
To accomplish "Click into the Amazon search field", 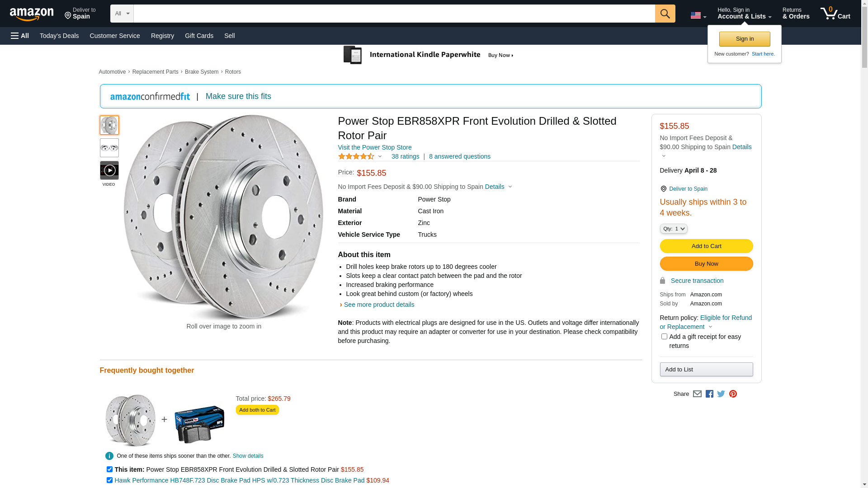I will click(394, 14).
